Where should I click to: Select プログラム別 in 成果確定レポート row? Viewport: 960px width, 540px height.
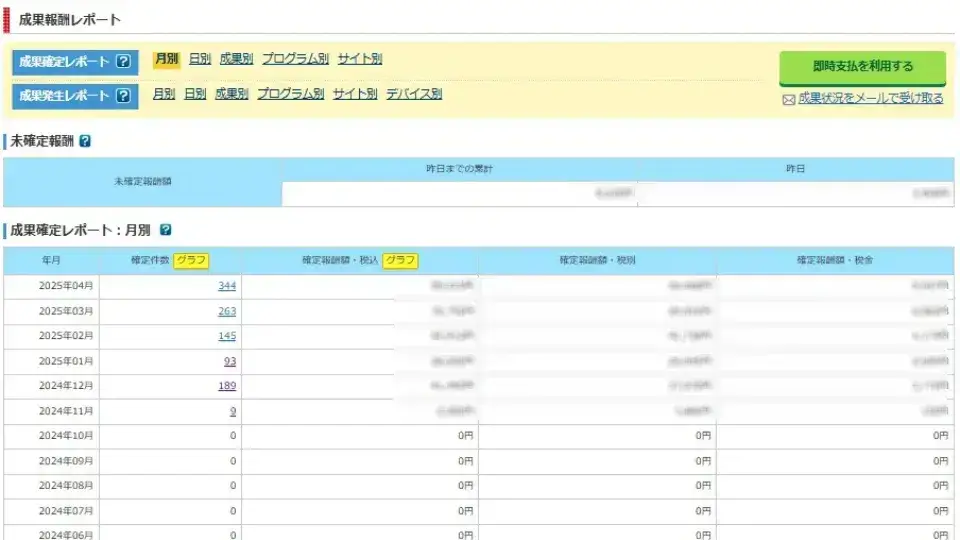pyautogui.click(x=295, y=59)
